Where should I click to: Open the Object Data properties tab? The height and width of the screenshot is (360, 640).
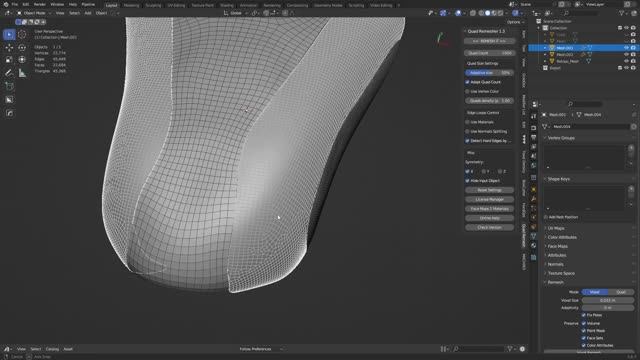533,236
